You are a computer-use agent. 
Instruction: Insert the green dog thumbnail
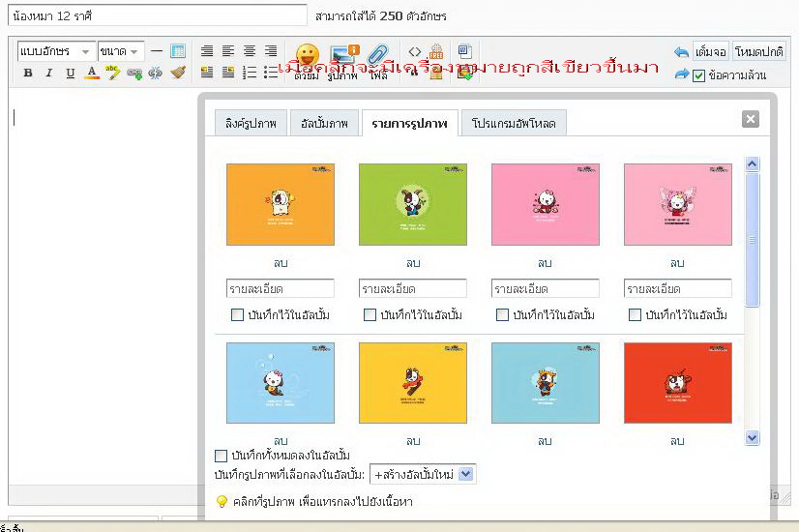pos(413,204)
